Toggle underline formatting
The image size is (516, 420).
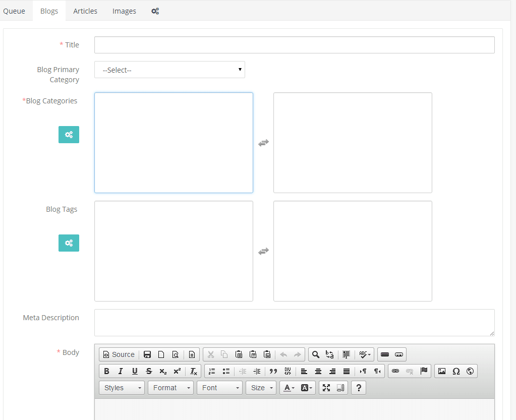pos(135,371)
